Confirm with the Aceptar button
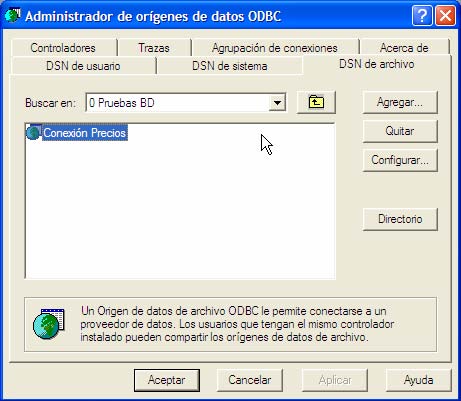Viewport: 461px width, 401px height. (x=167, y=380)
